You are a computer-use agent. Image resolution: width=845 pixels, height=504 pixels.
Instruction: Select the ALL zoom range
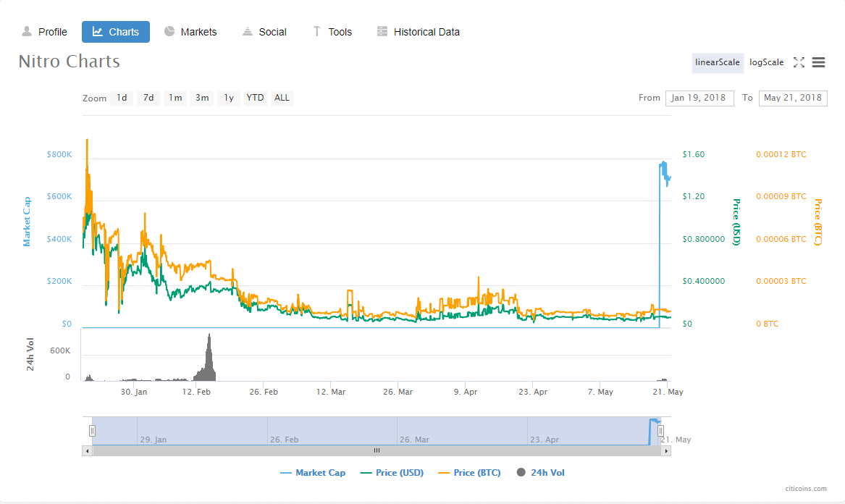[x=282, y=98]
